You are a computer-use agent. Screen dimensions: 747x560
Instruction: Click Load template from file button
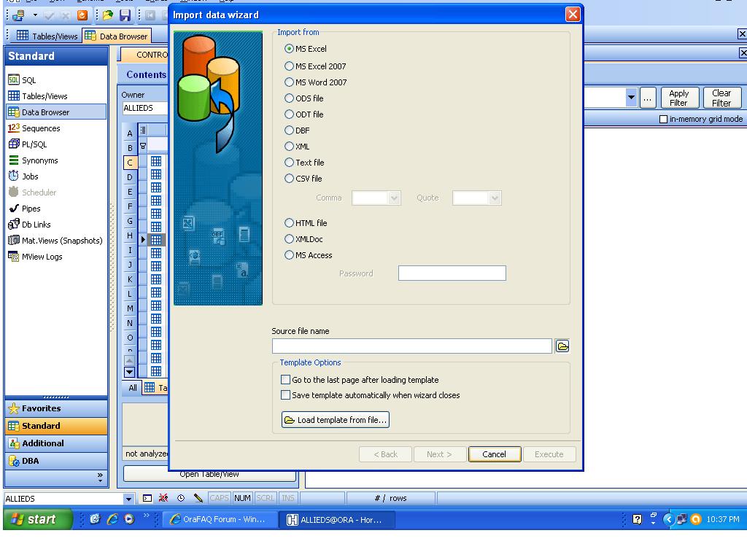tap(336, 420)
